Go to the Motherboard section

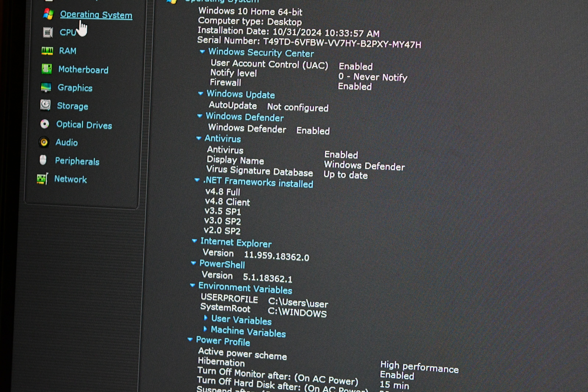click(83, 69)
